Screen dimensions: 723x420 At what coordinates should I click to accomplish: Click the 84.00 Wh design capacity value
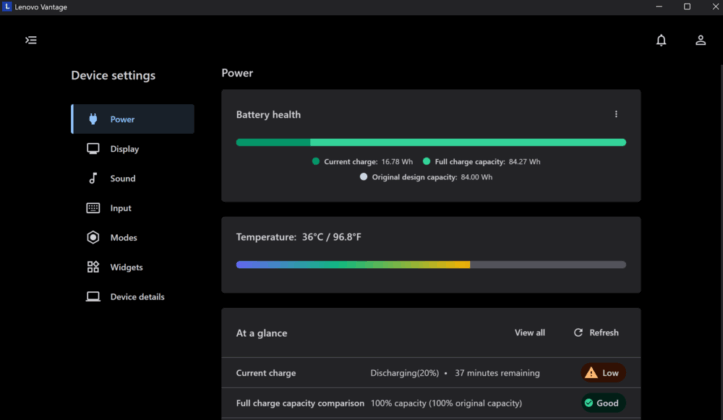pos(476,177)
